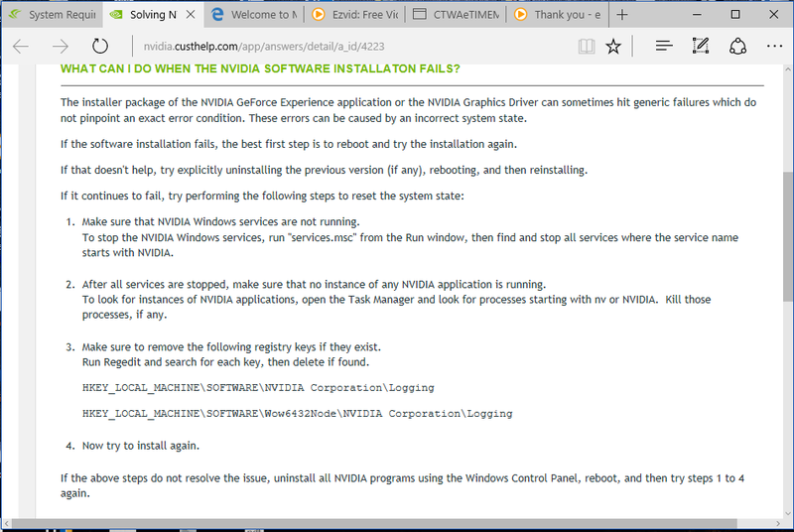Open the More actions ellipsis menu
This screenshot has width=794, height=532.
pos(774,46)
